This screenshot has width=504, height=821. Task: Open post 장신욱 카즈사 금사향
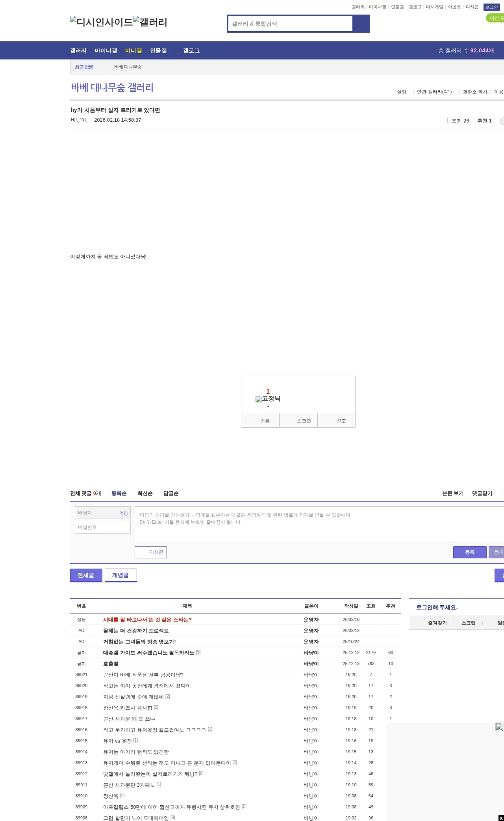pyautogui.click(x=128, y=708)
